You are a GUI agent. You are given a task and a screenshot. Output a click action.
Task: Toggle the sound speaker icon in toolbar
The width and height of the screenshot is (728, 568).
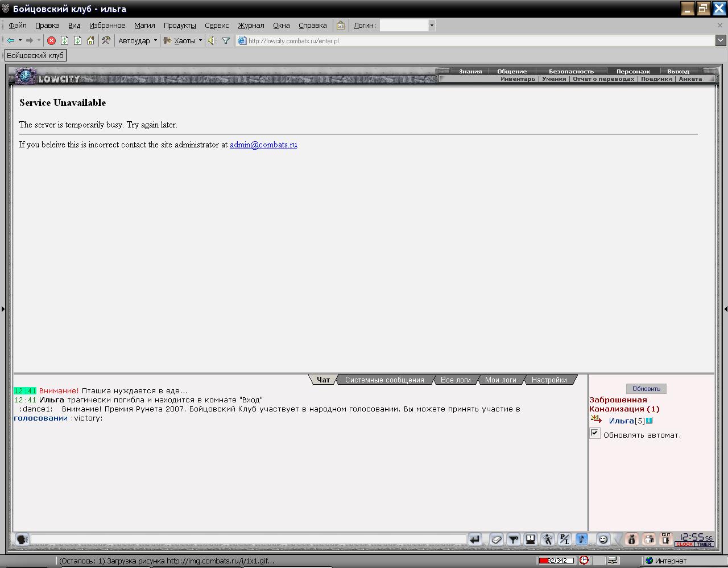pos(212,40)
